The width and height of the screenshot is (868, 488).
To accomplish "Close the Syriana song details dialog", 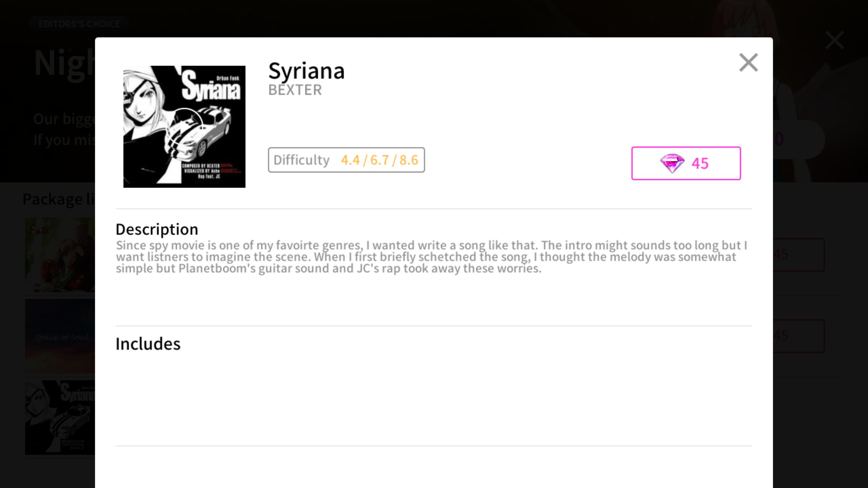I will click(748, 62).
